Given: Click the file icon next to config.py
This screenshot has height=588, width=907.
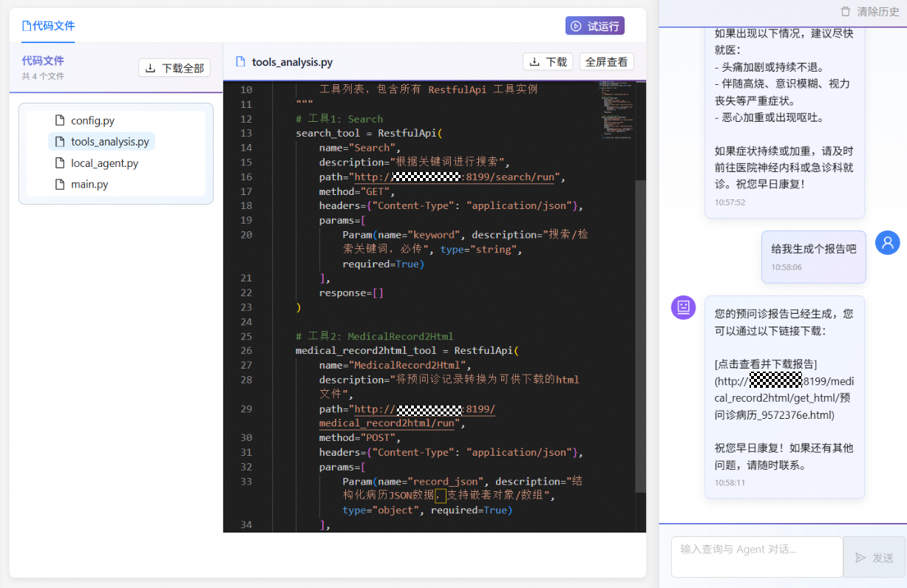Looking at the screenshot, I should (60, 120).
